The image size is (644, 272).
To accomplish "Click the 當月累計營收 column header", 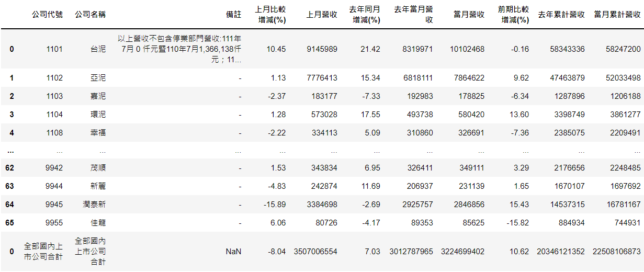I will (x=617, y=15).
